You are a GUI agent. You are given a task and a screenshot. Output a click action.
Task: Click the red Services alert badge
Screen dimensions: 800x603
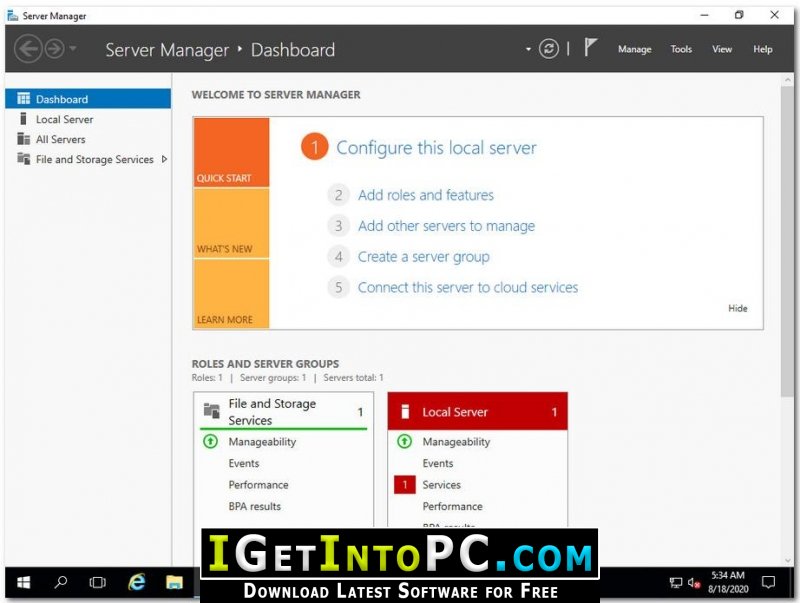point(405,485)
